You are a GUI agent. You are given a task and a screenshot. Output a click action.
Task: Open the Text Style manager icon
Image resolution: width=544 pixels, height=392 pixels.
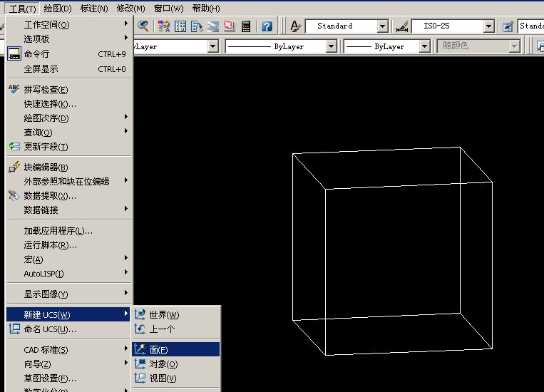295,26
